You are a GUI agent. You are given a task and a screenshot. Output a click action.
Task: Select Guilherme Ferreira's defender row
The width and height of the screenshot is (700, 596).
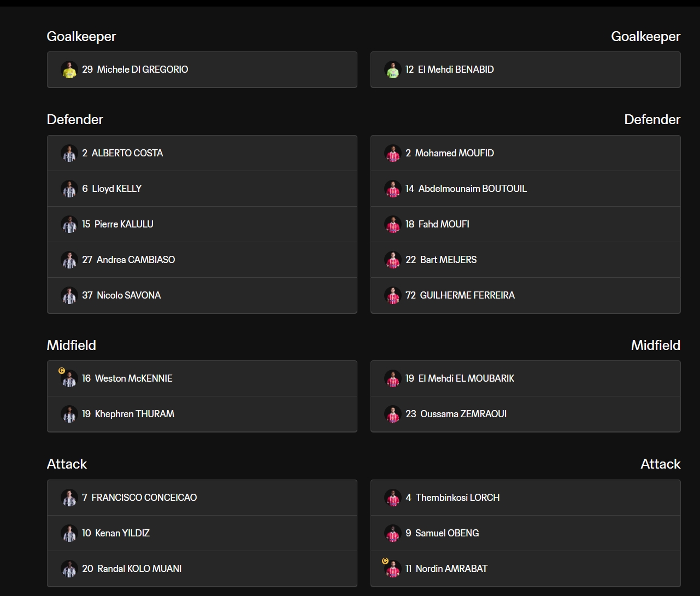(x=526, y=295)
